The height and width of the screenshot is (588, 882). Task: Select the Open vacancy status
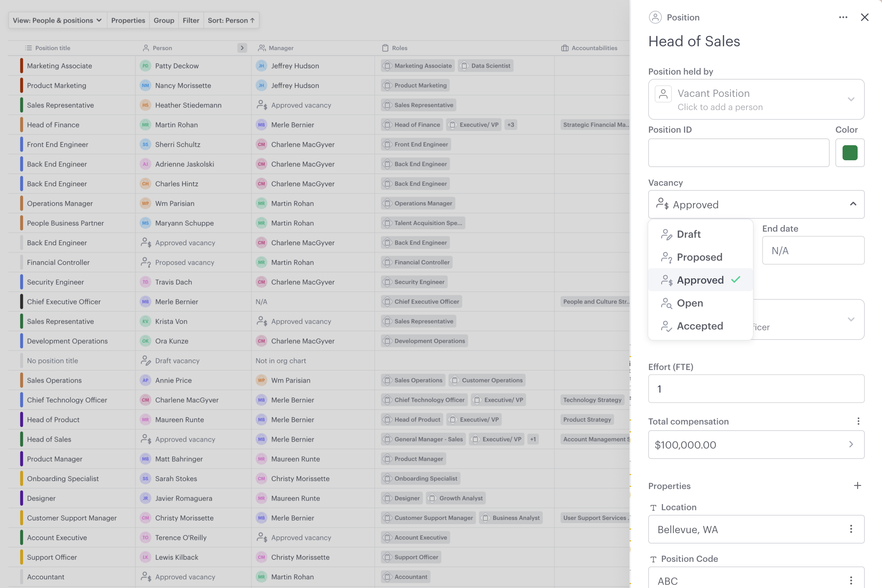pyautogui.click(x=691, y=303)
